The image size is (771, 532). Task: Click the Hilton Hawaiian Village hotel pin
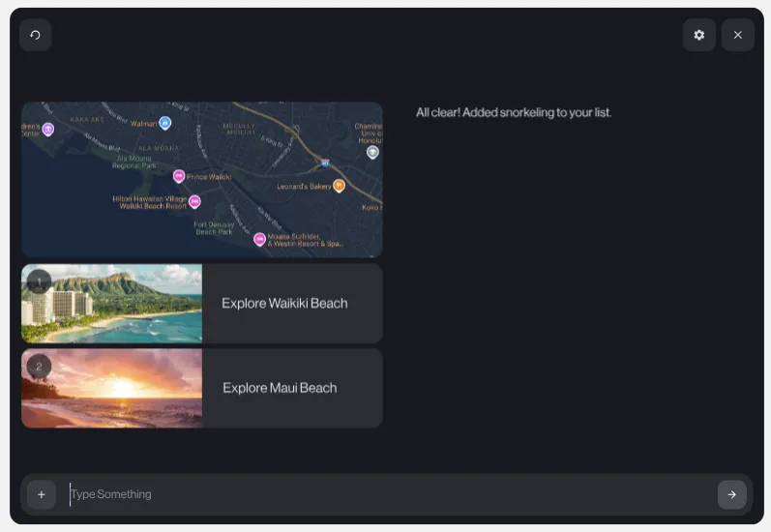tap(194, 201)
